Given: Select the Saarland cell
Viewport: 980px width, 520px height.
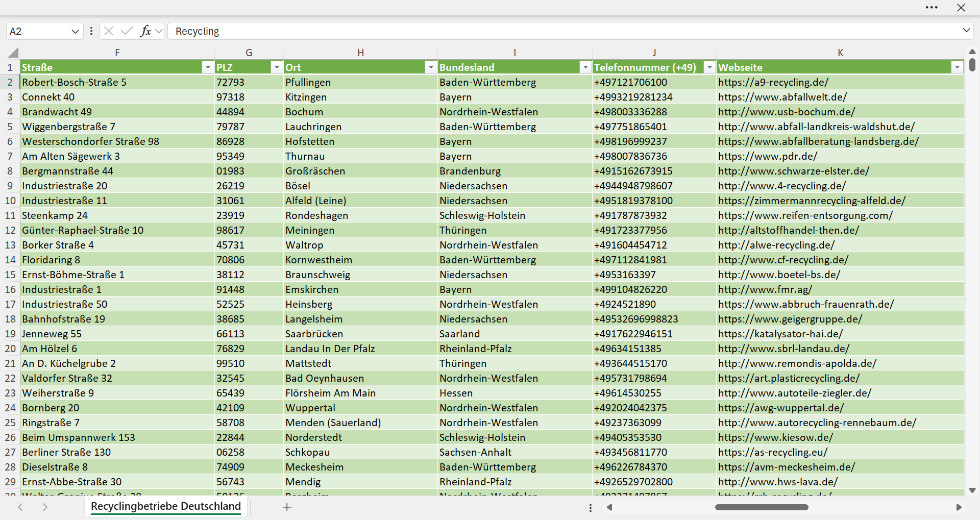Looking at the screenshot, I should coord(515,334).
